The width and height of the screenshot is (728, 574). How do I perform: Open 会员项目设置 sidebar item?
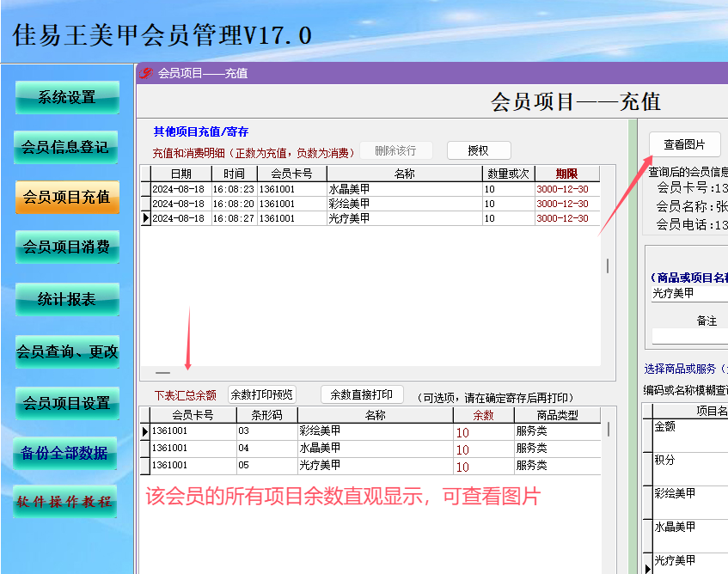(x=67, y=403)
